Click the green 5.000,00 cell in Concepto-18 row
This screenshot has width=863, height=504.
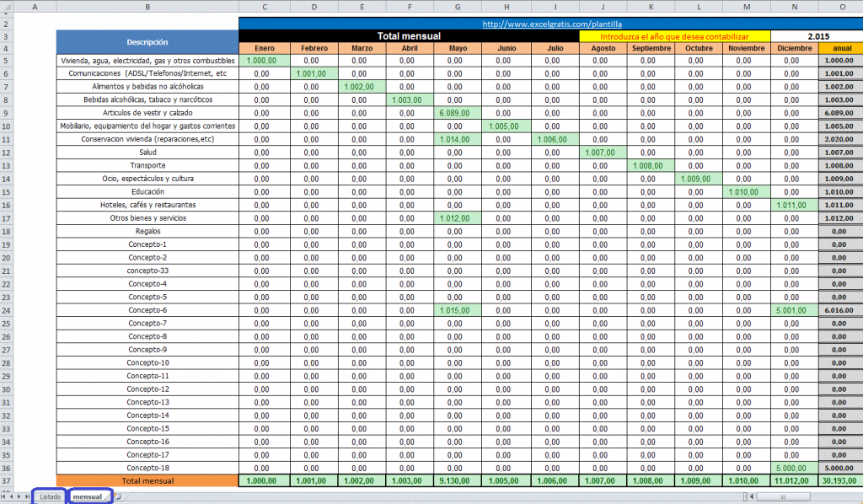(794, 469)
